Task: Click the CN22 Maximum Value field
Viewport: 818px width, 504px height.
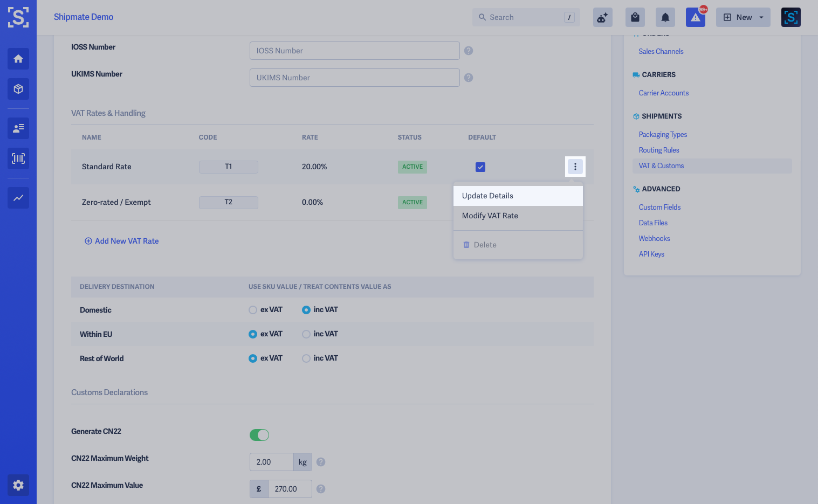Action: point(290,489)
